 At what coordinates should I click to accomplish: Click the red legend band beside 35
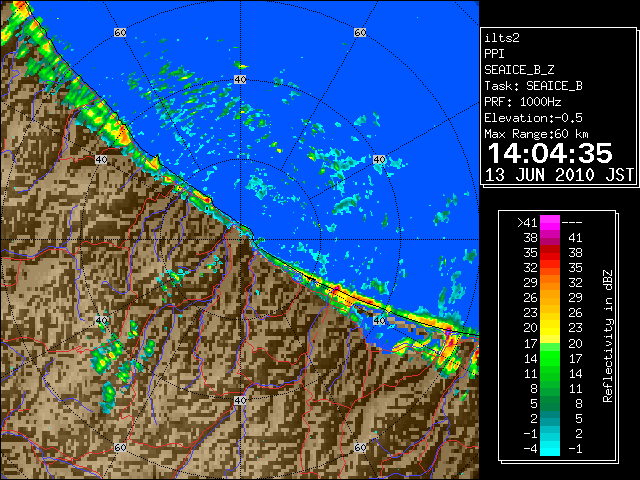pyautogui.click(x=549, y=253)
